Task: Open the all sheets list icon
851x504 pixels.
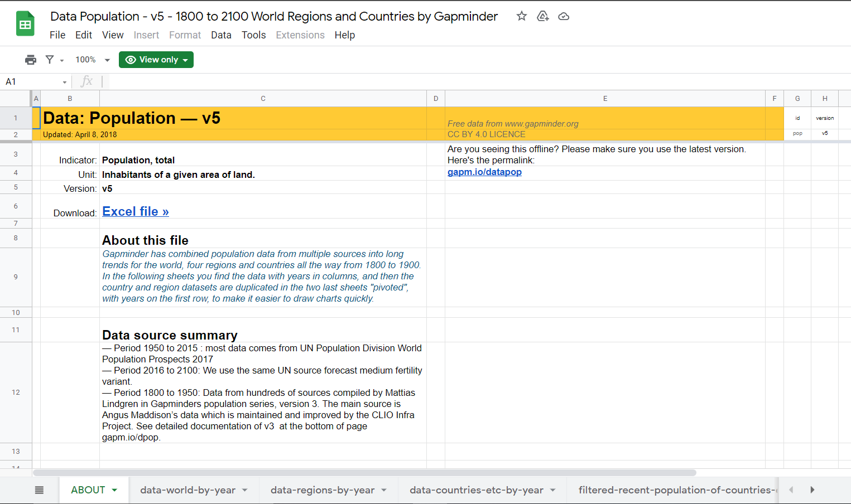Action: pyautogui.click(x=39, y=490)
